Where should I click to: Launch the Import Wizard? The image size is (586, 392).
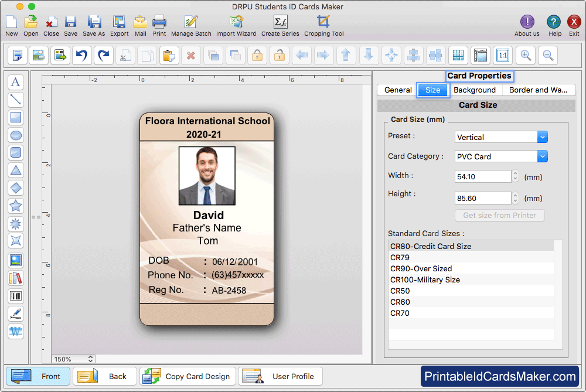click(236, 25)
